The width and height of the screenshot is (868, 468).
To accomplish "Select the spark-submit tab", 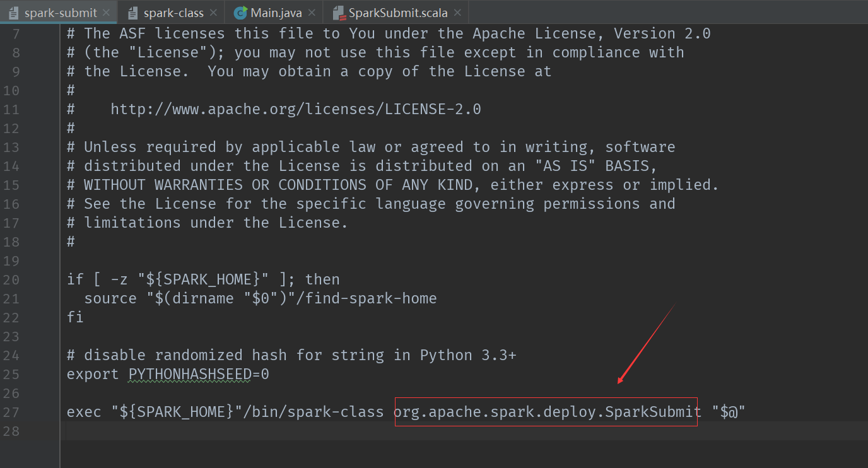I will coord(61,13).
